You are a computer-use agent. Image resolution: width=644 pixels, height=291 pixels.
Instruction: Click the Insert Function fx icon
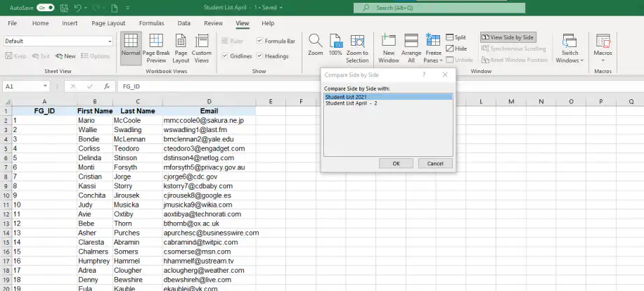coord(107,86)
